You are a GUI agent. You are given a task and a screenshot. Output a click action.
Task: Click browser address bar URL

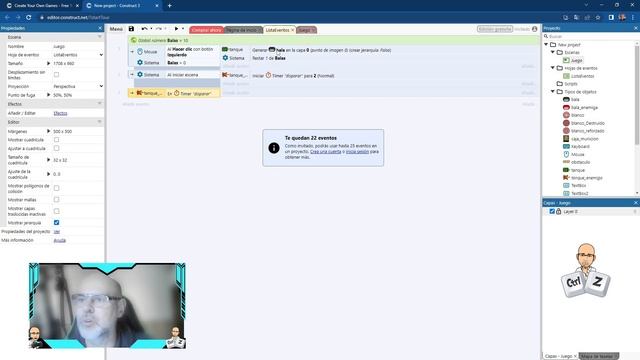78,18
